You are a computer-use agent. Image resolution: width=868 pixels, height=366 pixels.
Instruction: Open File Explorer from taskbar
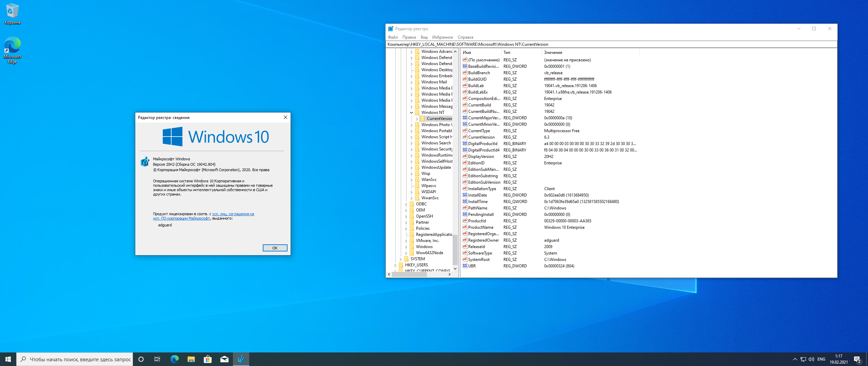click(191, 359)
